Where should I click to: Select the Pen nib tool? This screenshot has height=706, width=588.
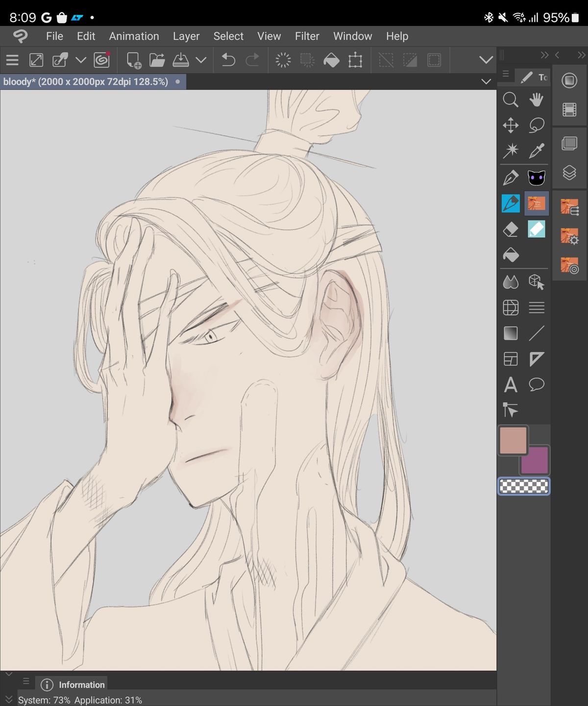coord(511,177)
